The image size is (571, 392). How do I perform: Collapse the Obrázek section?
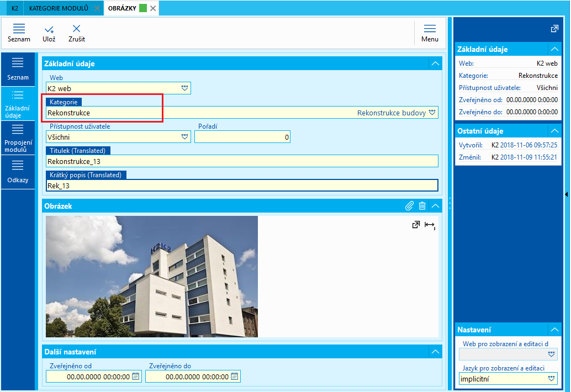436,206
